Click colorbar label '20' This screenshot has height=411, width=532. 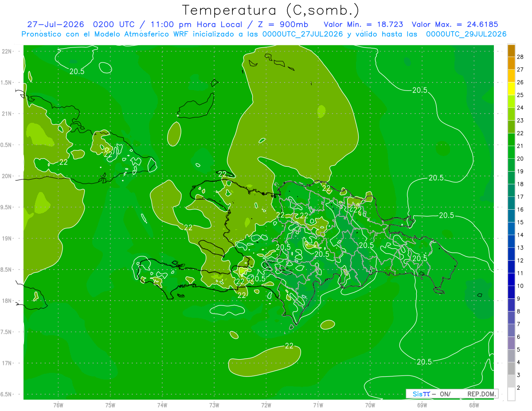coord(520,159)
